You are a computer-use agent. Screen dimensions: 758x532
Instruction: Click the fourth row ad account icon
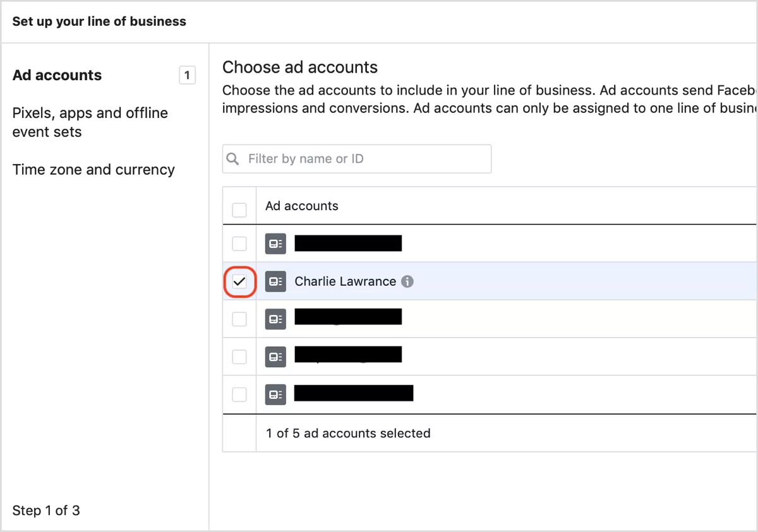275,357
